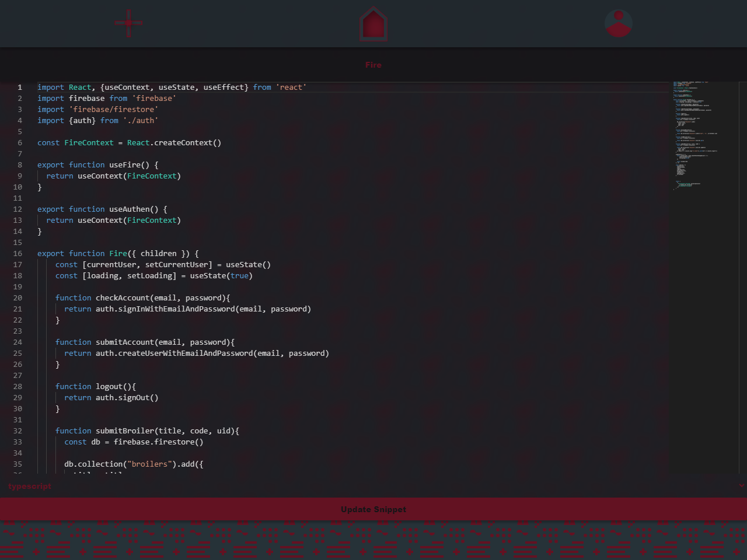The image size is (747, 560).
Task: Click the chevron arrow of language selector
Action: (741, 485)
